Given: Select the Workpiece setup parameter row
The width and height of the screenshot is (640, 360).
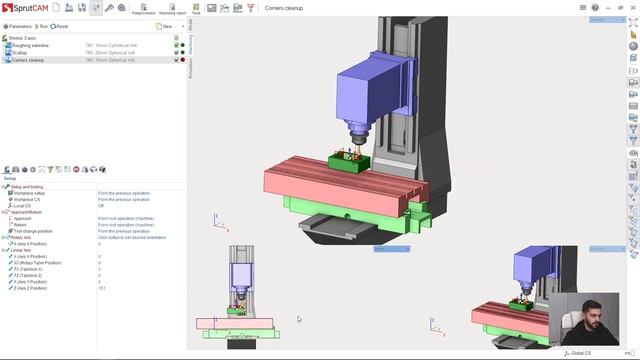Looking at the screenshot, I should pos(93,193).
